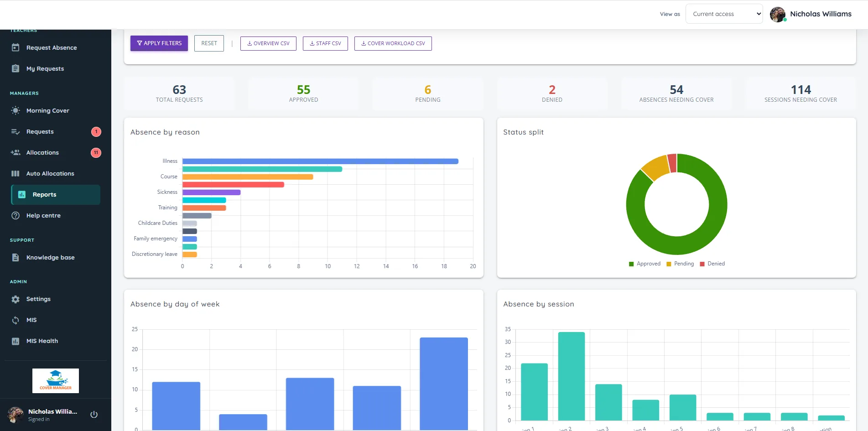Toggle Pending legend swatch in Status split
Image resolution: width=868 pixels, height=431 pixels.
click(669, 264)
